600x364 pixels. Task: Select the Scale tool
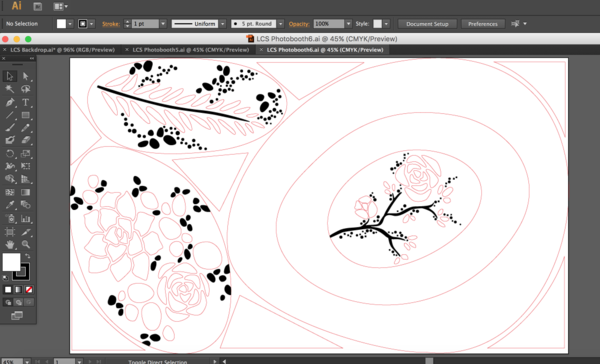[x=26, y=154]
